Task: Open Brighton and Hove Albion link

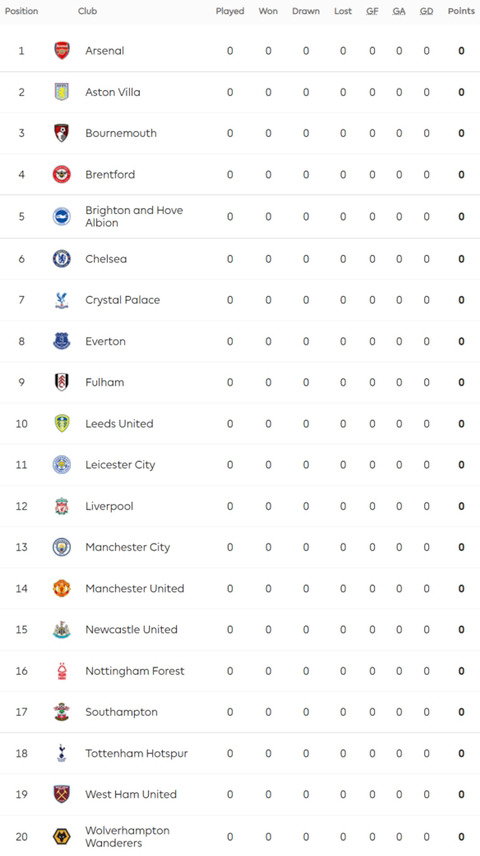Action: click(x=134, y=216)
